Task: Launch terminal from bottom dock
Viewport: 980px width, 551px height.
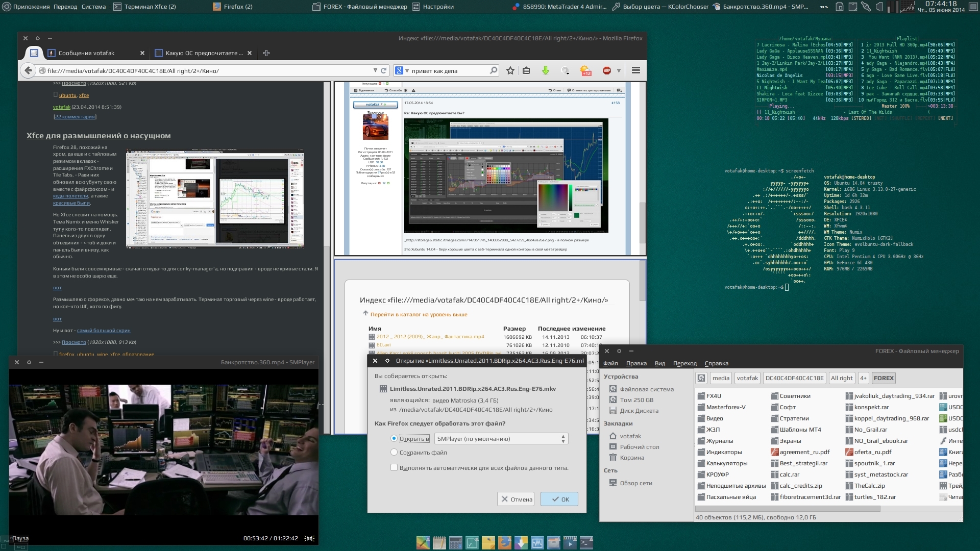Action: tap(586, 543)
